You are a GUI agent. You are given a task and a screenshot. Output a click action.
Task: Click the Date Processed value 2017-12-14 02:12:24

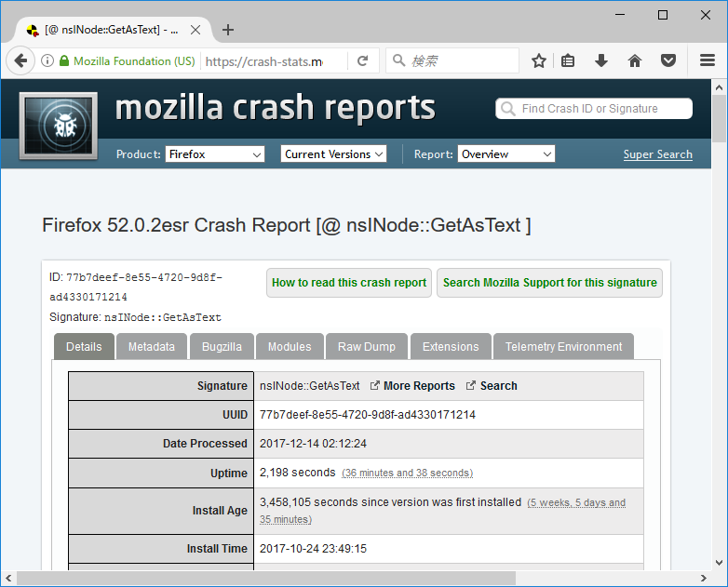(313, 444)
